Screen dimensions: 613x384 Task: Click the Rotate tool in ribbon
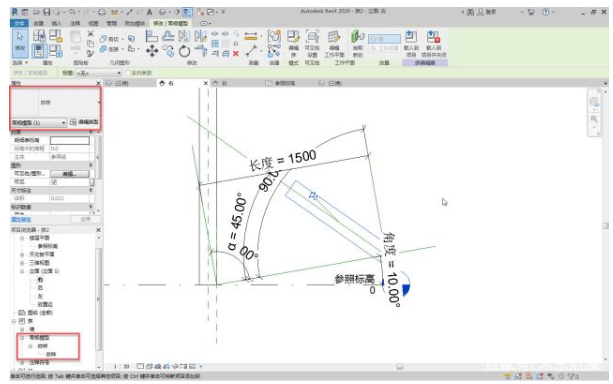[185, 51]
